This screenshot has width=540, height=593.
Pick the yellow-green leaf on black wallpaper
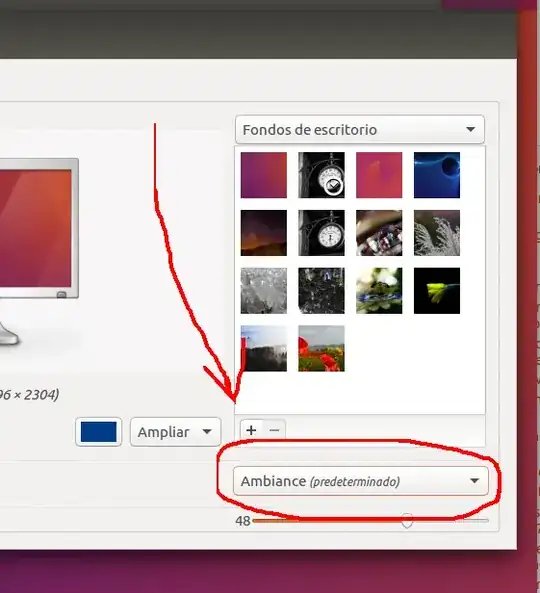[x=437, y=291]
